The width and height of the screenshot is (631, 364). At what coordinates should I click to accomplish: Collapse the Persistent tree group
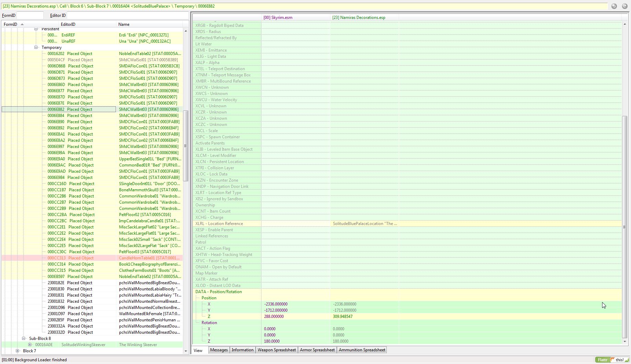[x=36, y=29]
